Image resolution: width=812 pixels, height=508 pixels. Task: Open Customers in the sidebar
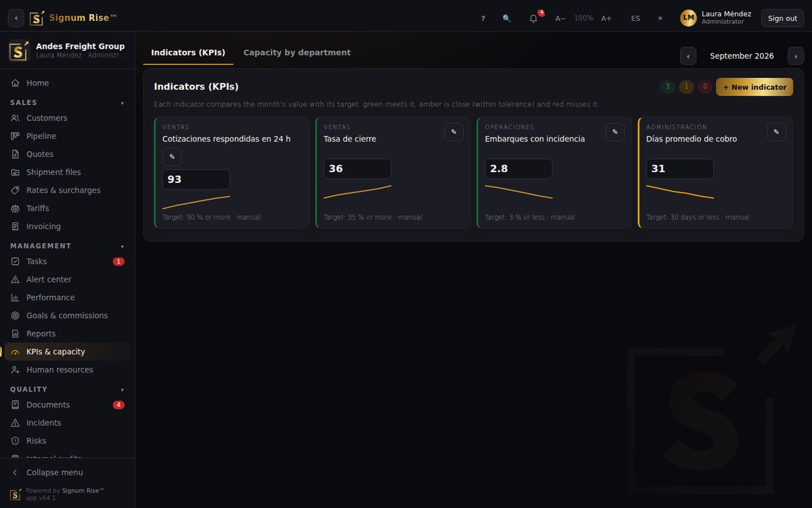pyautogui.click(x=68, y=118)
